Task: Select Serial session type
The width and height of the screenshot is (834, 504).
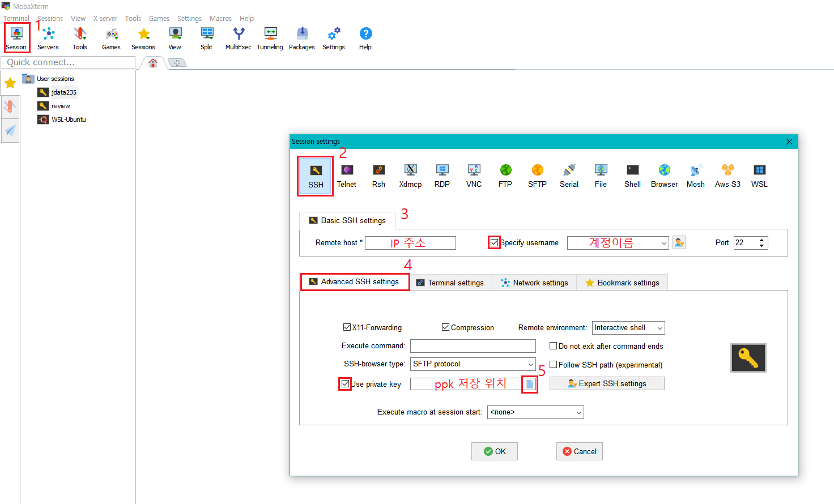Action: [569, 176]
